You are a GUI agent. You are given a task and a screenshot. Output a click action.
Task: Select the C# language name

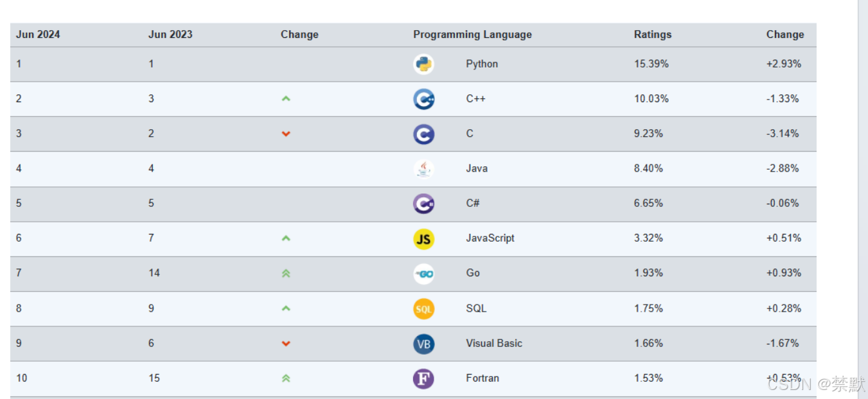(x=473, y=203)
